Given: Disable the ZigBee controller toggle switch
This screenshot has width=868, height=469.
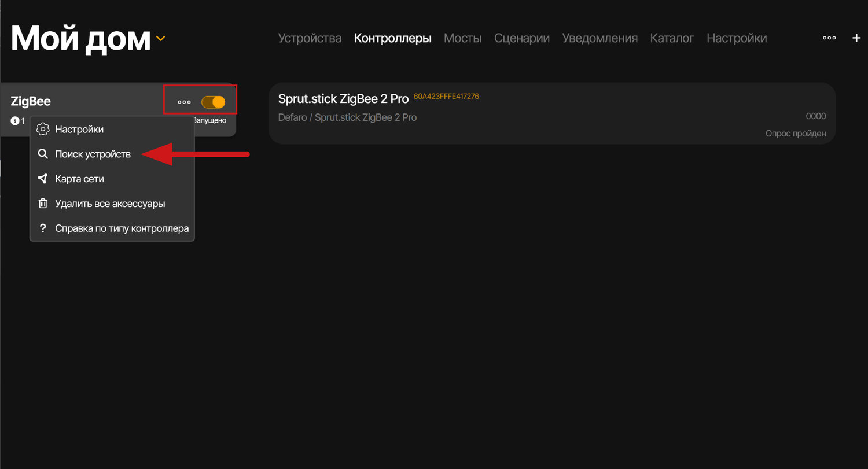Looking at the screenshot, I should [214, 101].
